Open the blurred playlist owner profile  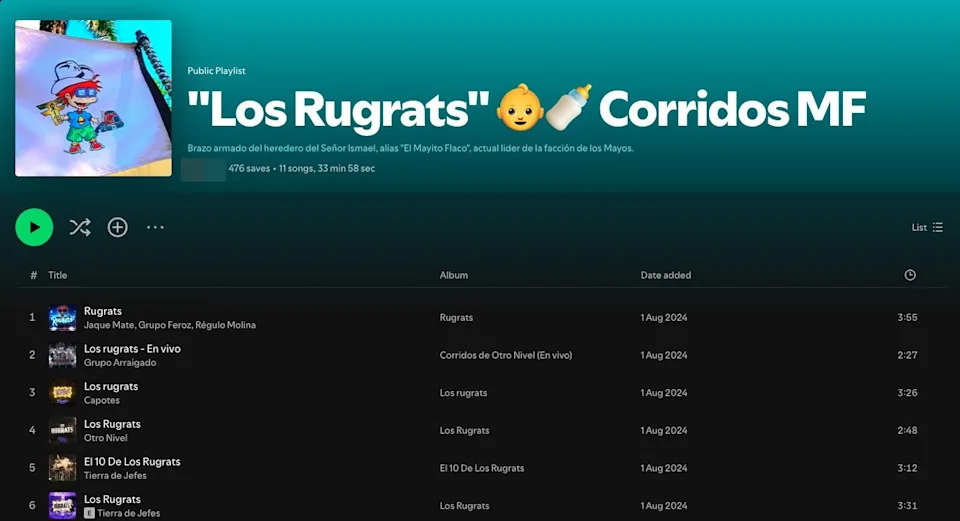pyautogui.click(x=203, y=169)
